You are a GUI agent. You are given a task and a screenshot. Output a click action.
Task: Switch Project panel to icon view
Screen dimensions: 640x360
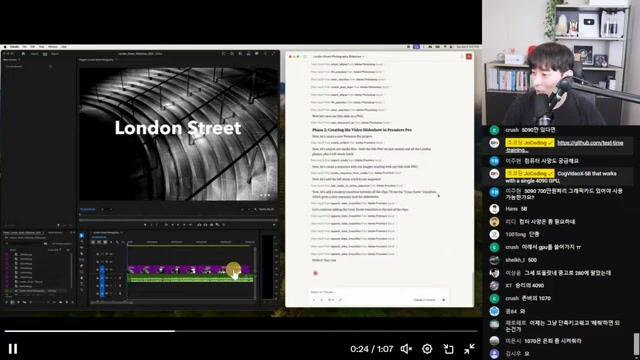pyautogui.click(x=18, y=302)
